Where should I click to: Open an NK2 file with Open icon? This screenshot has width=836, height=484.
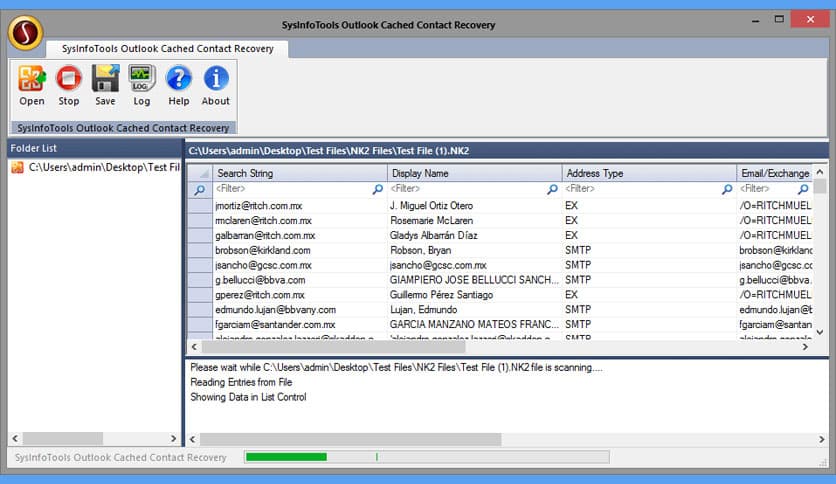tap(31, 85)
